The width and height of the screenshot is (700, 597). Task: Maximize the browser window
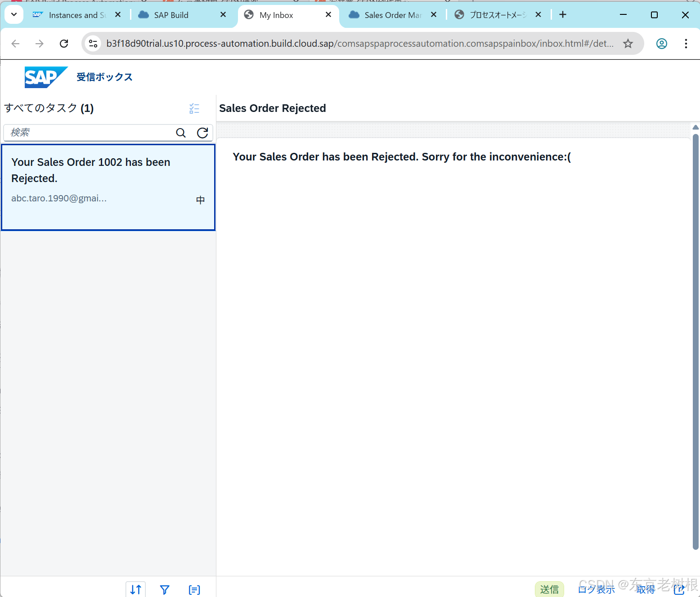(654, 15)
